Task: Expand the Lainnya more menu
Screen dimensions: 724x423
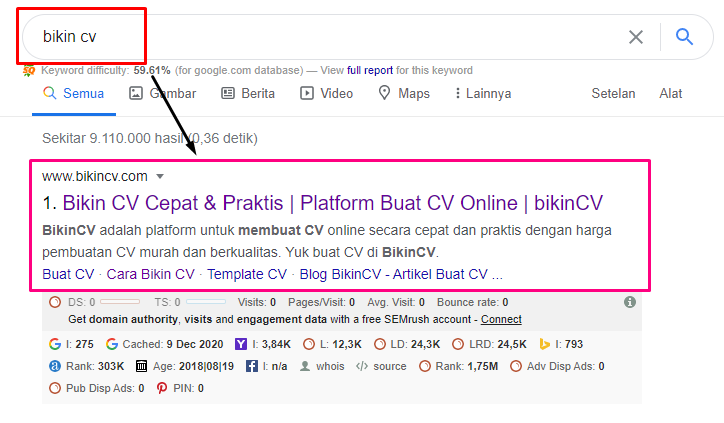Action: (x=483, y=94)
